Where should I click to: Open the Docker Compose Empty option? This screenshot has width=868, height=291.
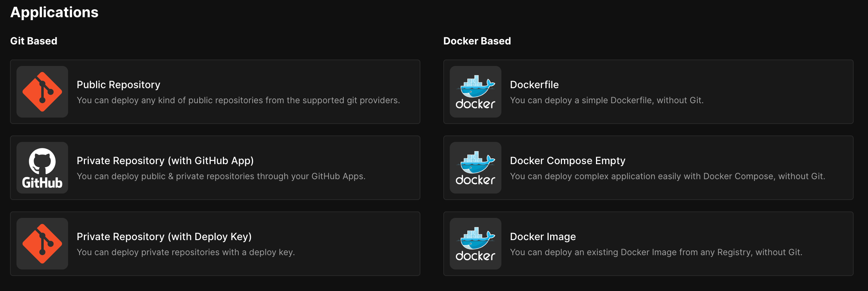click(567, 161)
